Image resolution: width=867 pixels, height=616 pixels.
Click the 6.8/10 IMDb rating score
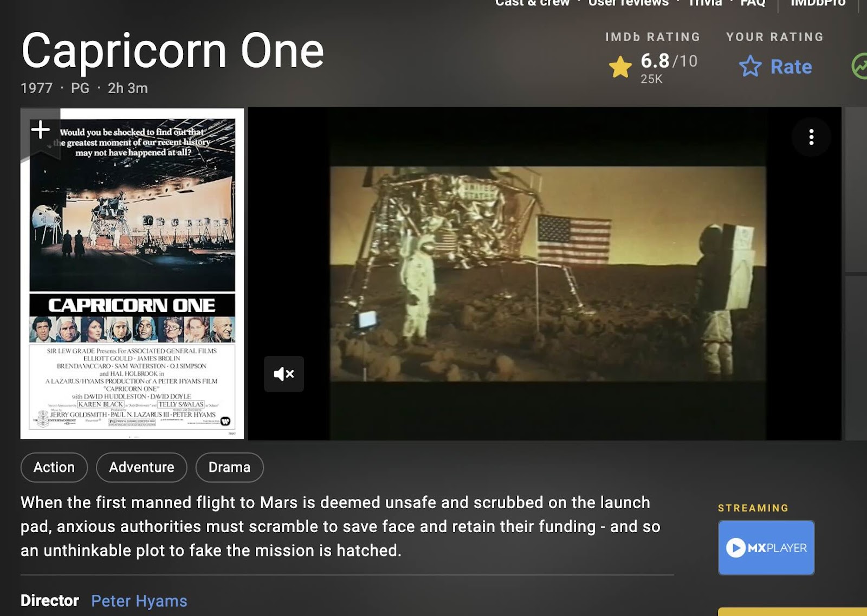(669, 61)
